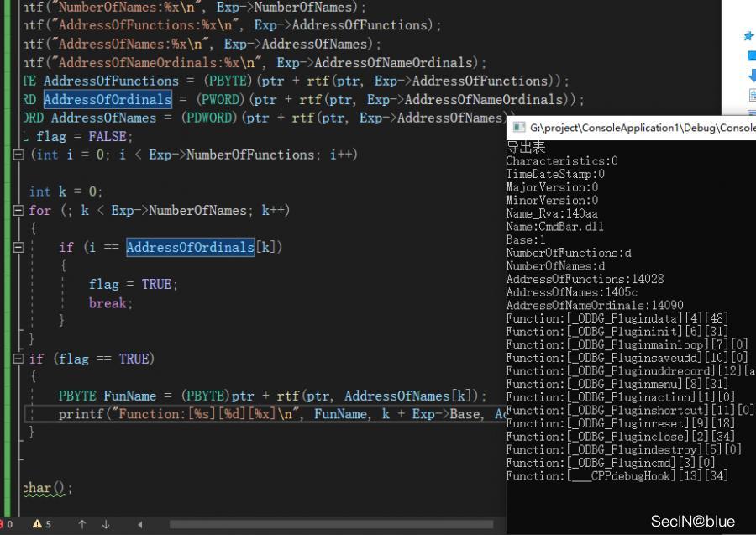Collapse the if (i == AddressOfOrdinals[k]) block
The width and height of the screenshot is (756, 535).
coord(18,247)
